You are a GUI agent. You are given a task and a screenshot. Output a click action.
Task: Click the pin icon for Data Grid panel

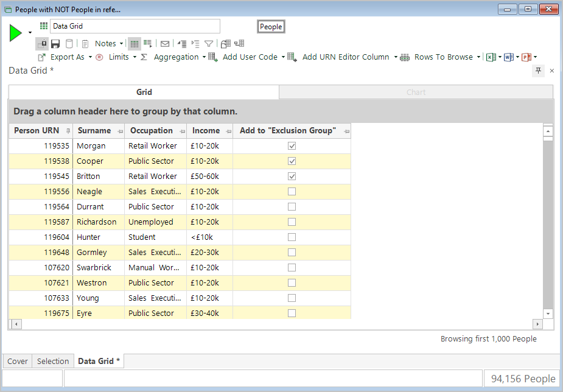(538, 71)
